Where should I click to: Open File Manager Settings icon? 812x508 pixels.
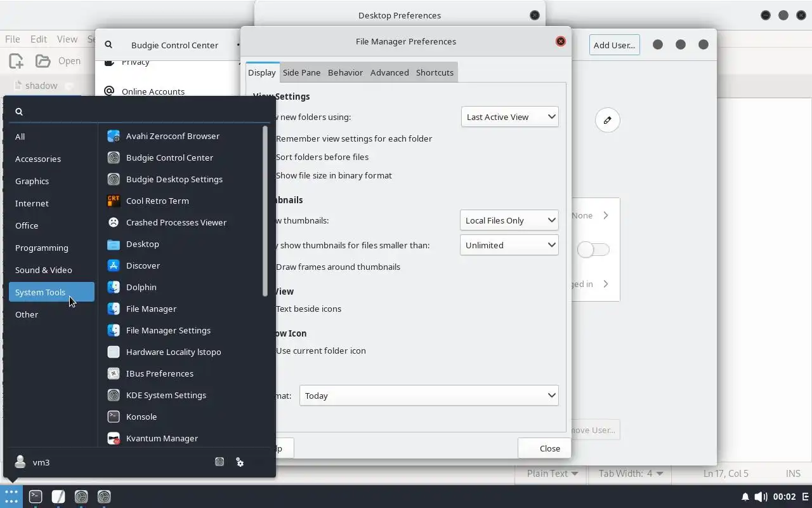[114, 330]
